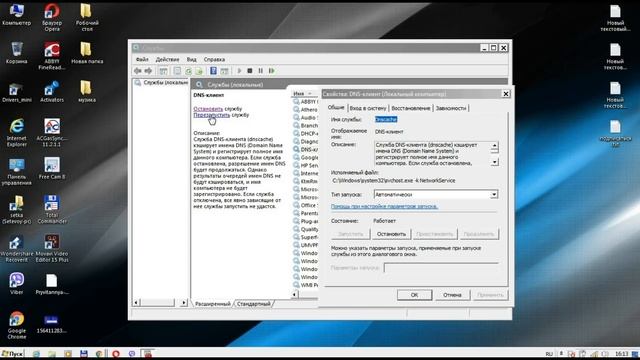640x360 pixels.
Task: Open the Вид menu
Action: 191,60
